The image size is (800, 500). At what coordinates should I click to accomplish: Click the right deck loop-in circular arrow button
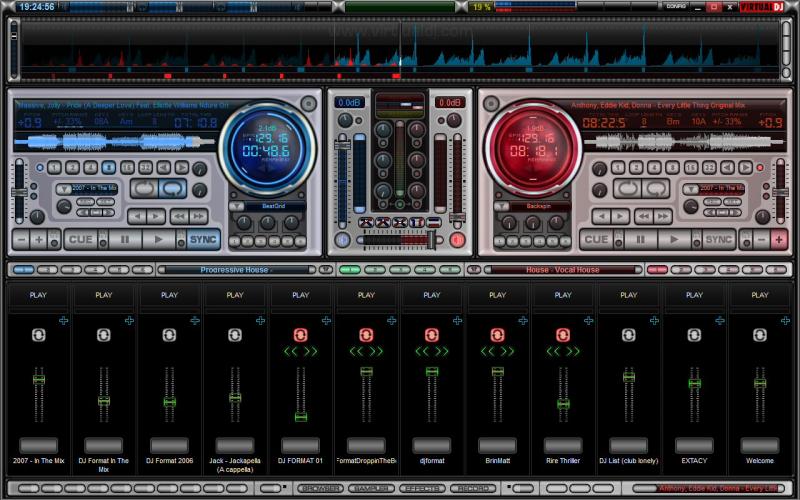coord(628,189)
